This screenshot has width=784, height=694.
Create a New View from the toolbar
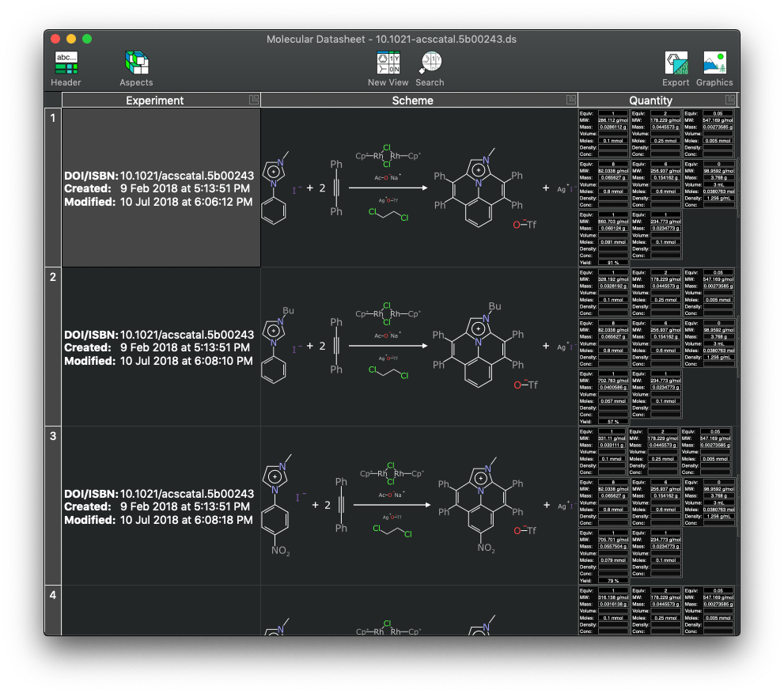[388, 63]
